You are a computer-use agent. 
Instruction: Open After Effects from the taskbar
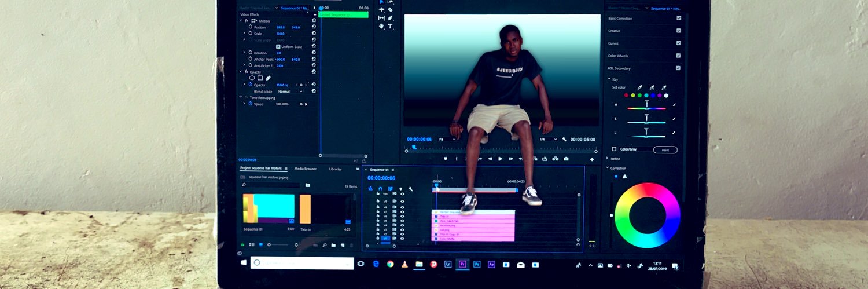[491, 264]
